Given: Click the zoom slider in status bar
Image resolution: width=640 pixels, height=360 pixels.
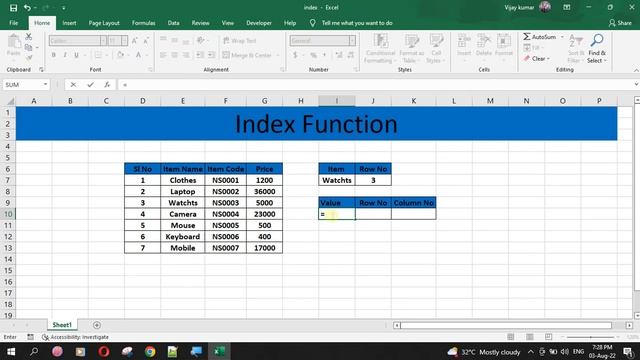Looking at the screenshot, I should coord(591,337).
